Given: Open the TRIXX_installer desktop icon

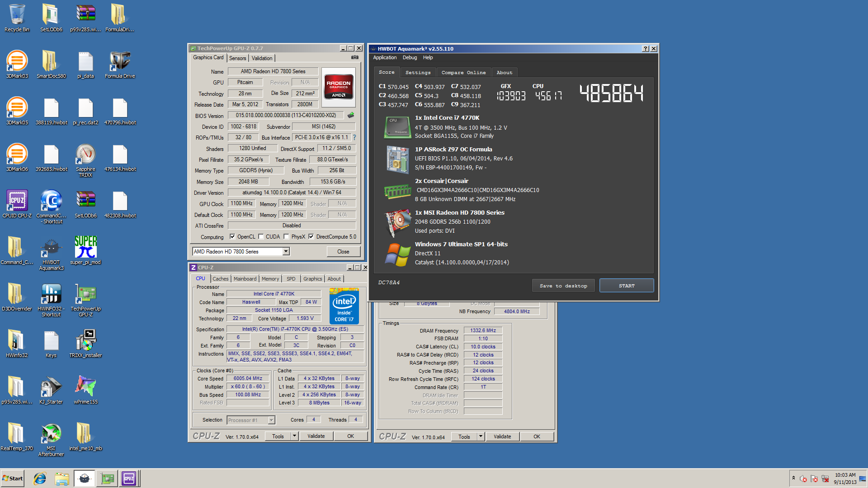Looking at the screenshot, I should pos(85,344).
